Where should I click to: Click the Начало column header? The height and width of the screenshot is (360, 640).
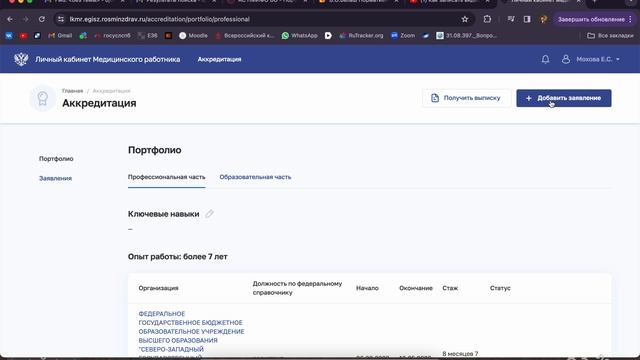click(x=367, y=288)
